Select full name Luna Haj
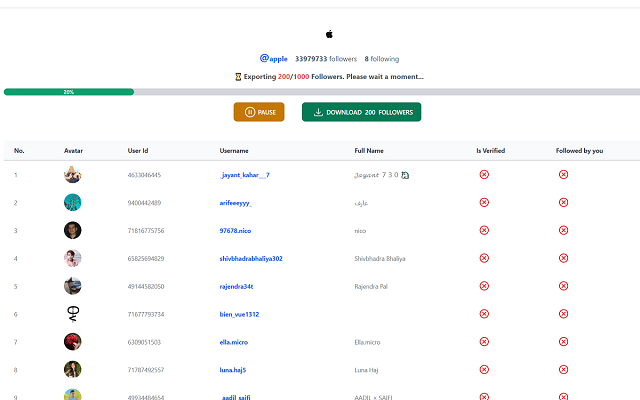Image resolution: width=640 pixels, height=400 pixels. click(366, 370)
